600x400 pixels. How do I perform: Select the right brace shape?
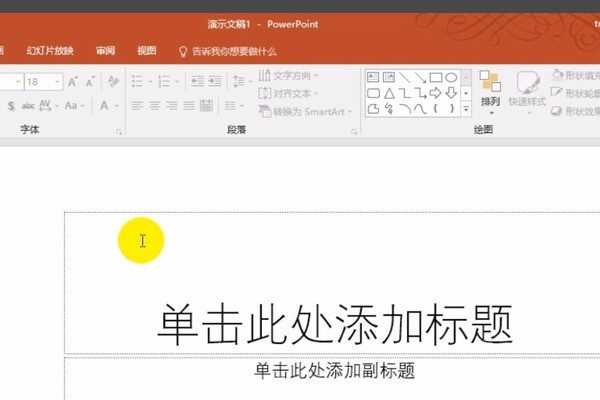point(452,109)
